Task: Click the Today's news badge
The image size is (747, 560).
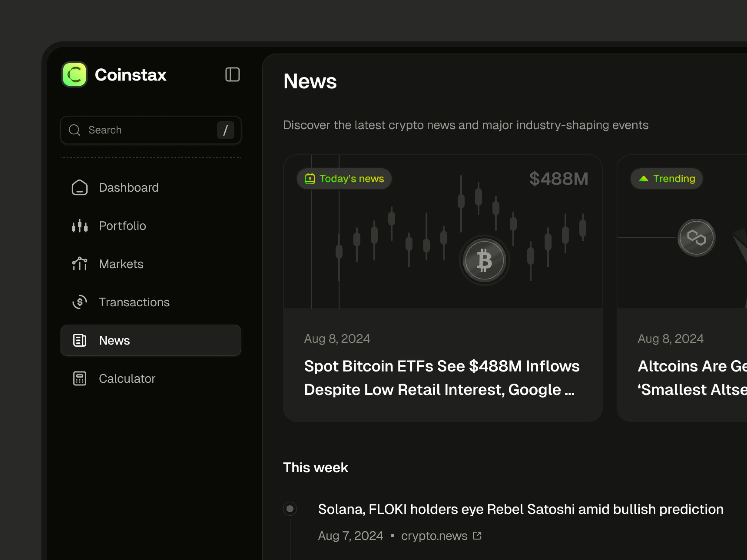Action: pyautogui.click(x=344, y=178)
